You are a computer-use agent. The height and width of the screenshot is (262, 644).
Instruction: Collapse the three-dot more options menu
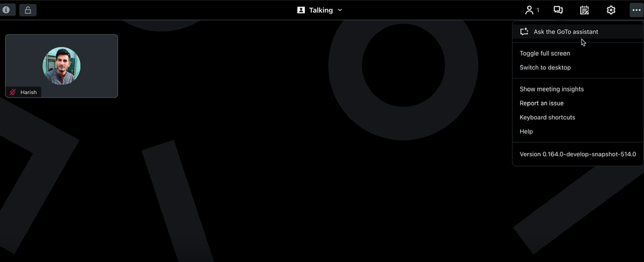[x=636, y=10]
